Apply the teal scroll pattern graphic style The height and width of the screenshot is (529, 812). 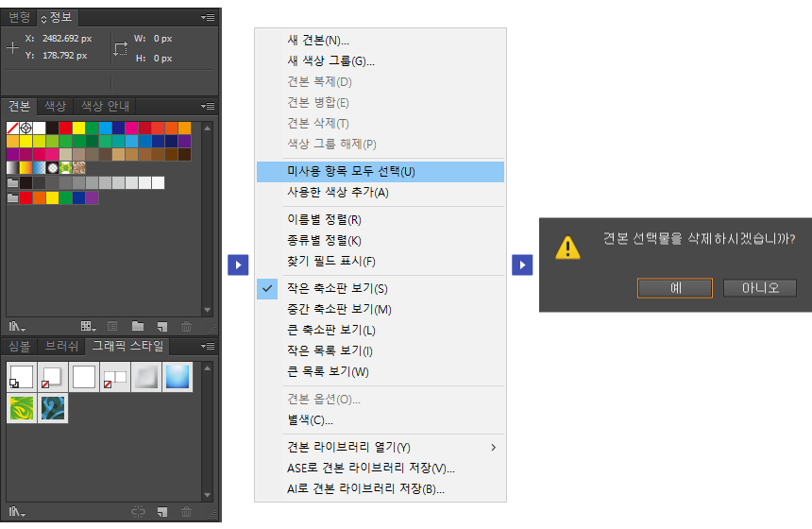tap(53, 408)
